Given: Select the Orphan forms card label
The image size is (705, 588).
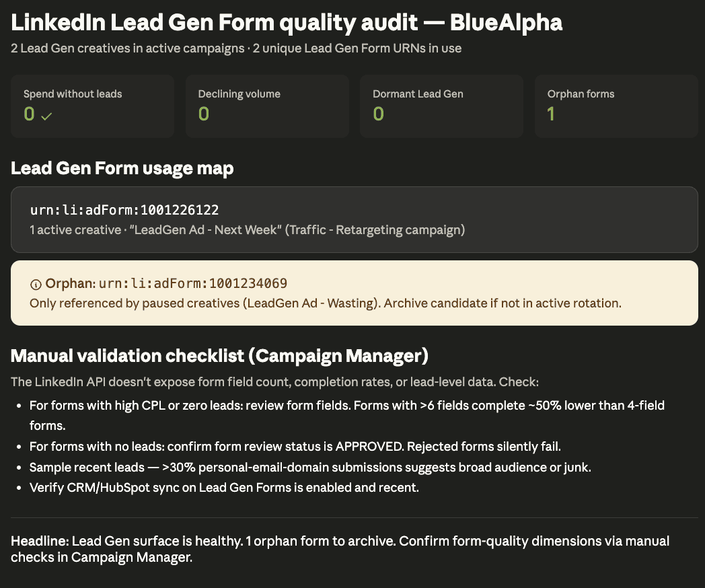Looking at the screenshot, I should [581, 94].
